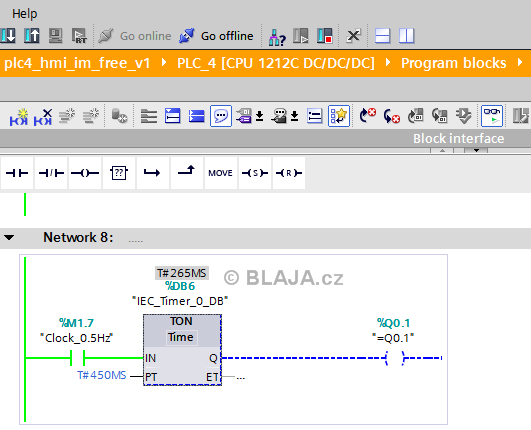The height and width of the screenshot is (430, 531).
Task: Click the greyed Add row icon
Action: point(91,116)
